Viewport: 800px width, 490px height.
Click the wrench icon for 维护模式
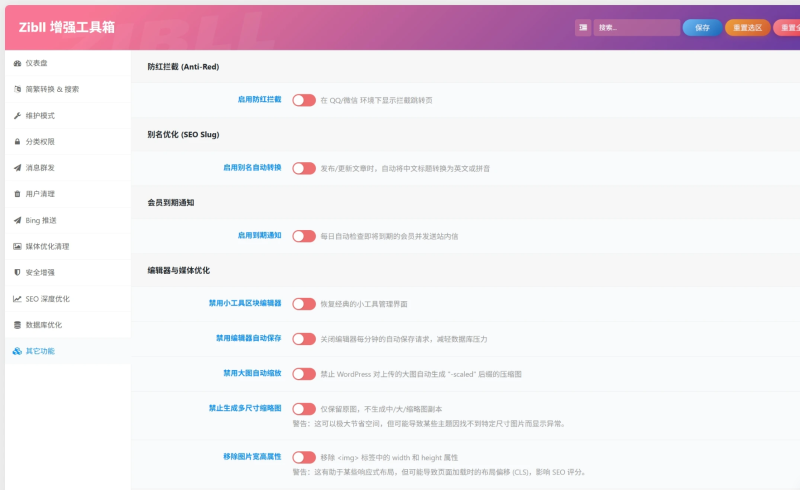pos(17,116)
